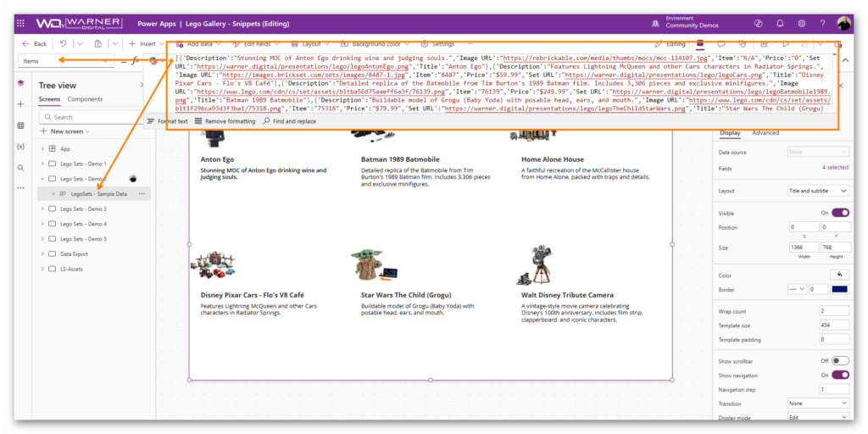868x434 pixels.
Task: Open the Background color menu
Action: (x=375, y=44)
